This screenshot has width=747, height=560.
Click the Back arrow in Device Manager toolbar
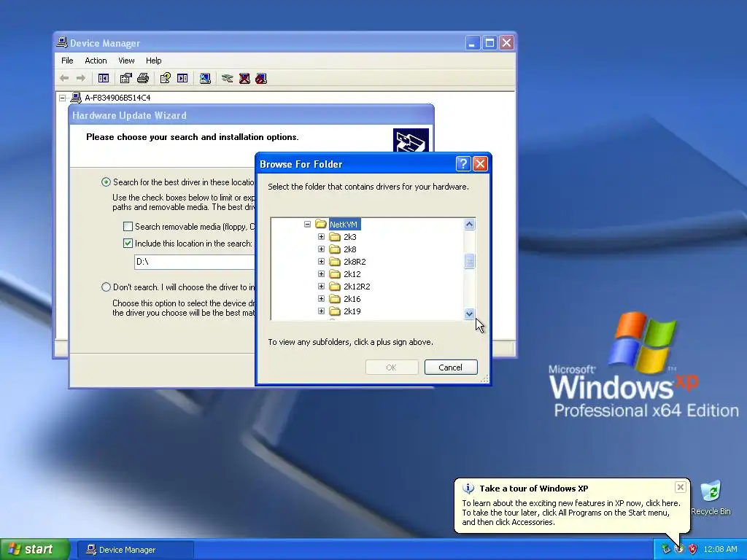click(x=64, y=78)
